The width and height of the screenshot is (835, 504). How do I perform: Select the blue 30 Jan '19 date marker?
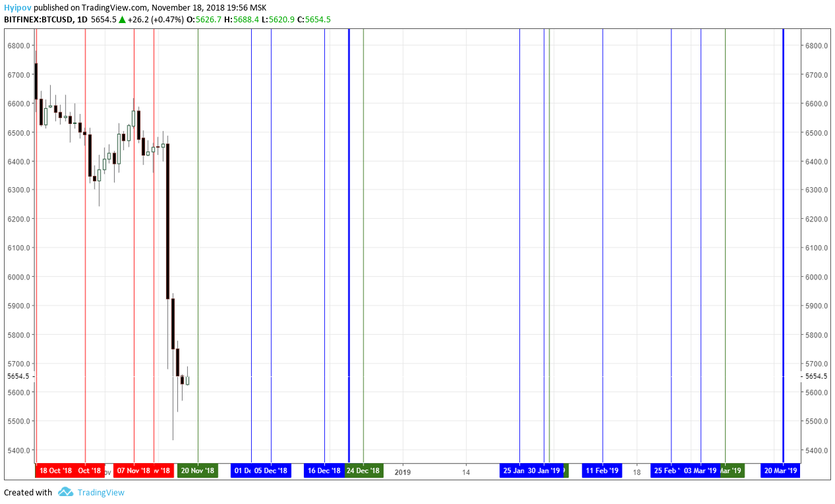coord(544,471)
